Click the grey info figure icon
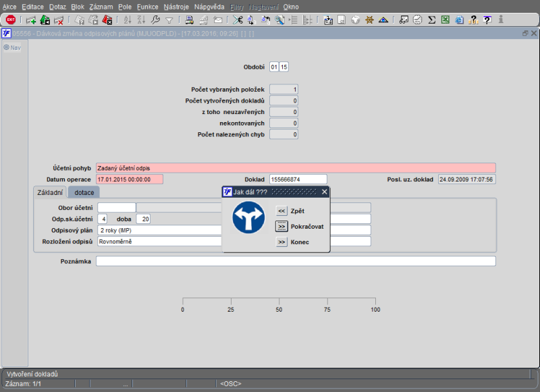 click(x=501, y=20)
